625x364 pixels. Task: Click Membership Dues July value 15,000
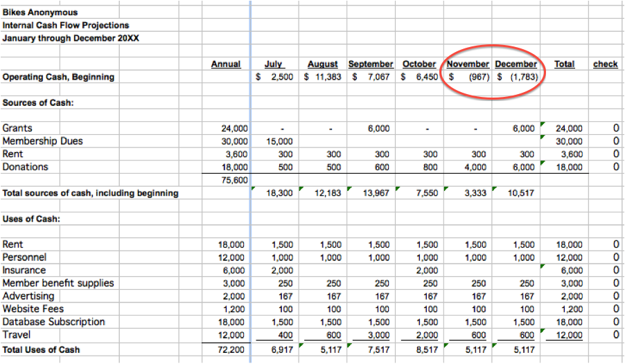(279, 141)
